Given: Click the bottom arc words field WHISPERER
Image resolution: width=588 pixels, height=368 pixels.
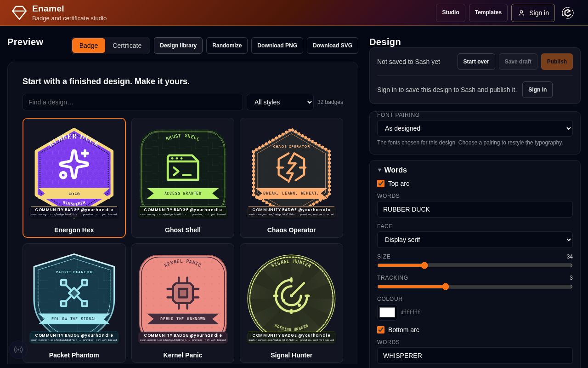Looking at the screenshot, I should (x=475, y=356).
